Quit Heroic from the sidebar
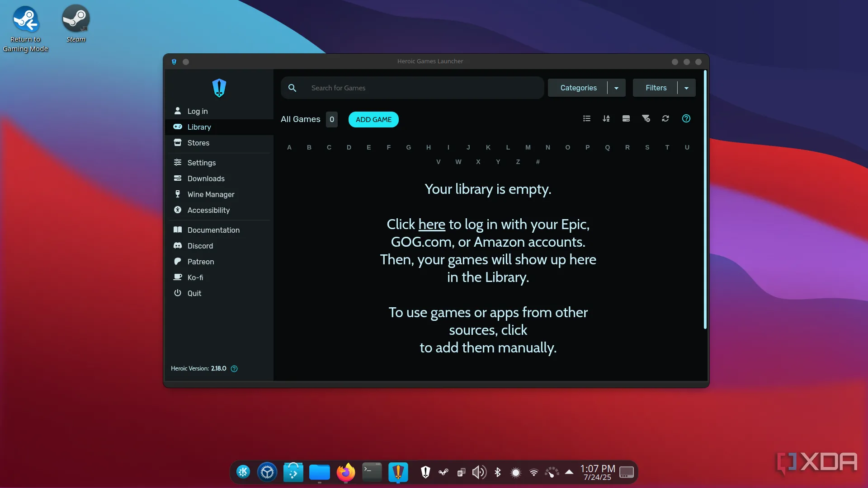Image resolution: width=868 pixels, height=488 pixels. (219, 293)
